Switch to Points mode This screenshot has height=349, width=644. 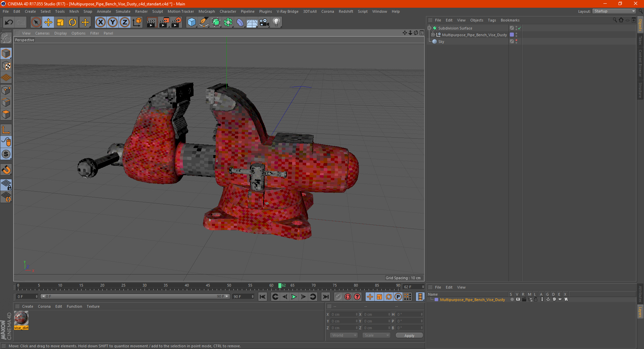pyautogui.click(x=6, y=90)
